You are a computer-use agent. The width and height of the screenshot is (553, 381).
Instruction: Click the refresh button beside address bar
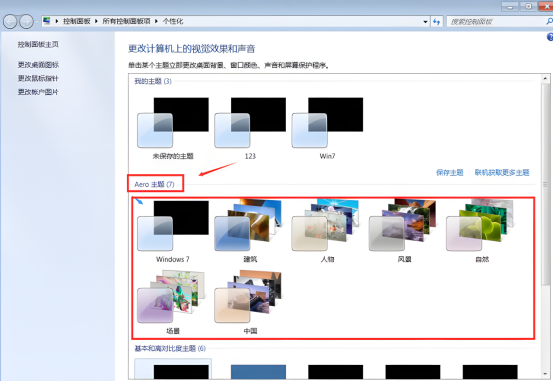[x=437, y=22]
